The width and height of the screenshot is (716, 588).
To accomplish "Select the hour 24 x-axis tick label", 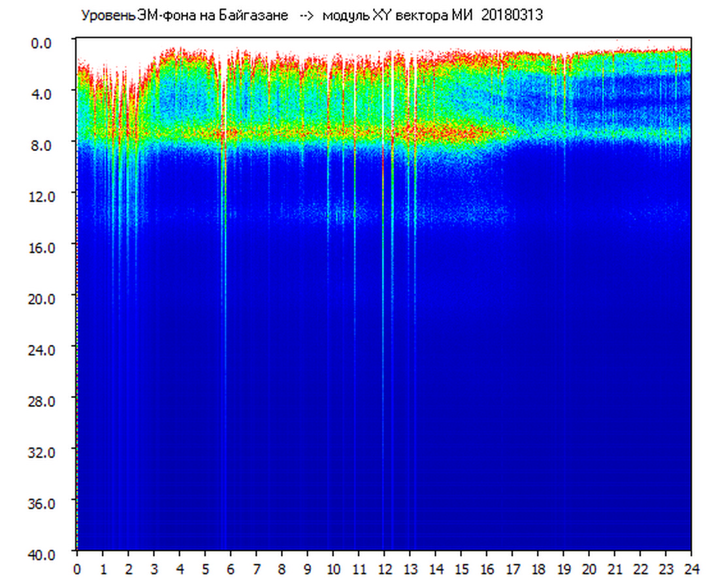I will 691,569.
